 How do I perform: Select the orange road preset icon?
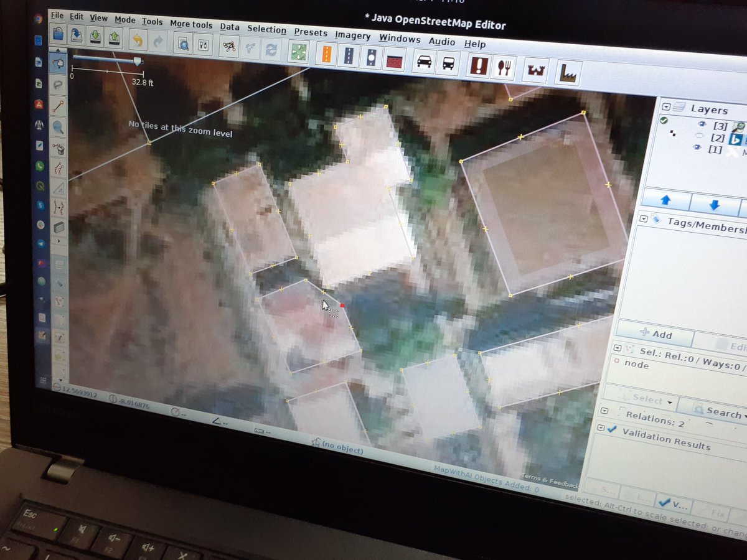pyautogui.click(x=327, y=54)
